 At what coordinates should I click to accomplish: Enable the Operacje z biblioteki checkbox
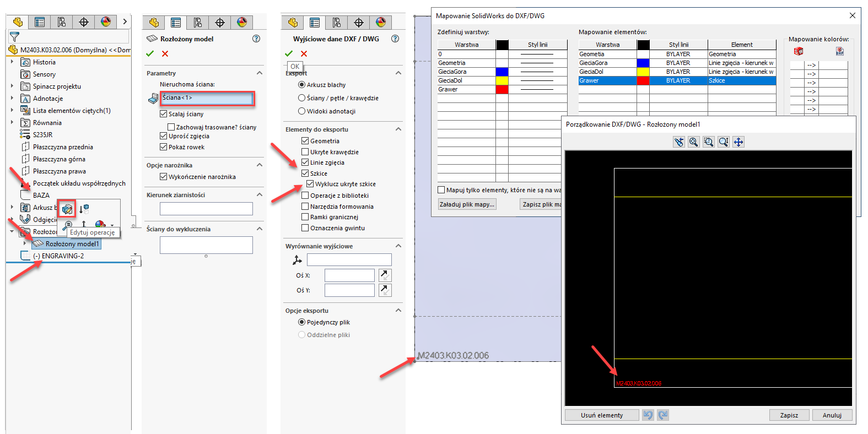pyautogui.click(x=305, y=196)
